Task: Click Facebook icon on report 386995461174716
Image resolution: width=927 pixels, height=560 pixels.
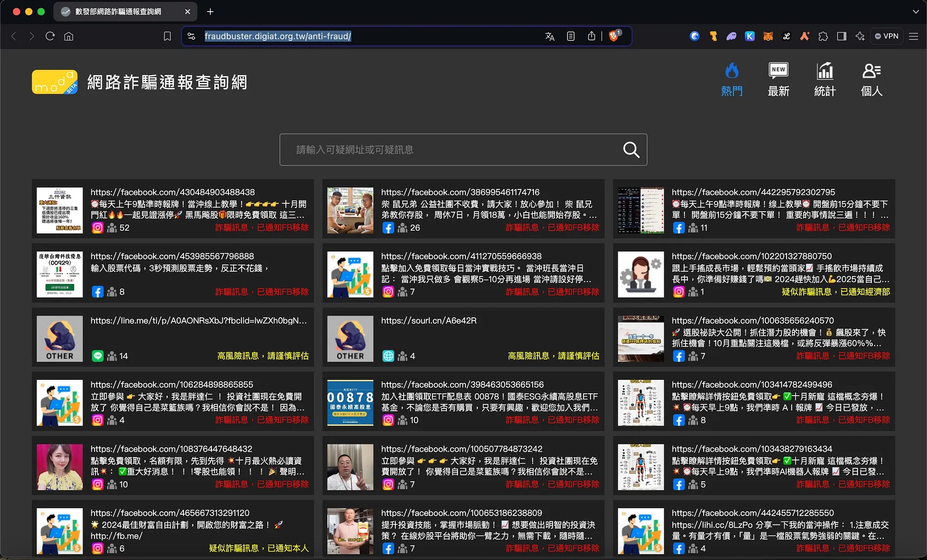Action: click(x=388, y=228)
